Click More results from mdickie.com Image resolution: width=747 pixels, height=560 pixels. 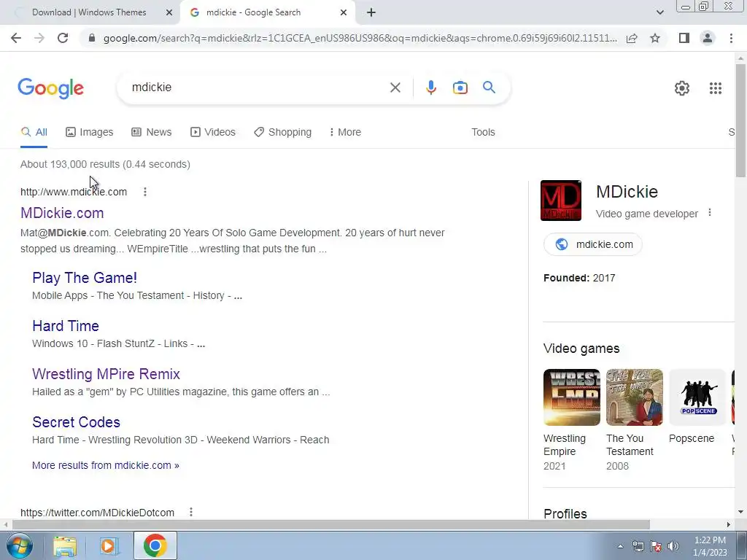tap(106, 465)
